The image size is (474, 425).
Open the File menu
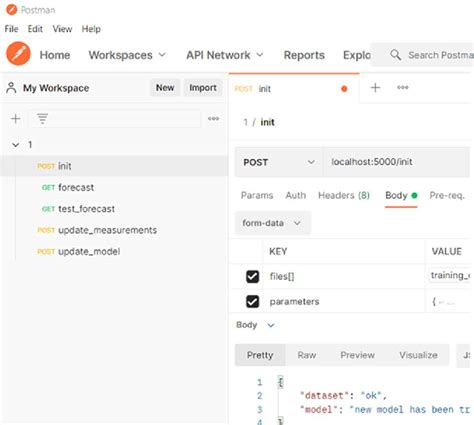(x=11, y=29)
